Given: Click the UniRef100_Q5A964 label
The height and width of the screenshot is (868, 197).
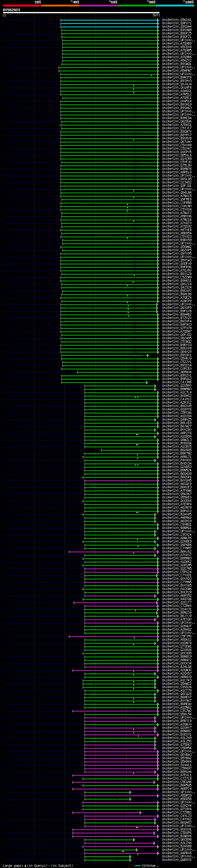Looking at the screenshot, I should (x=177, y=761).
